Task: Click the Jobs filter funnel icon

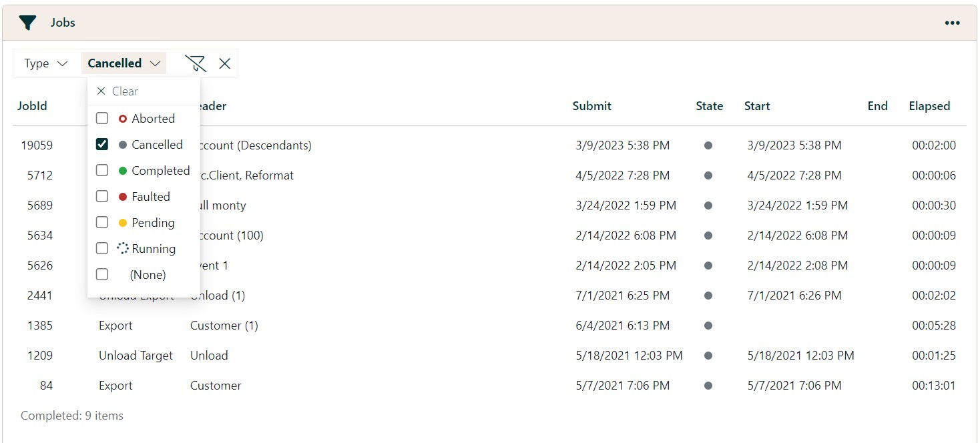Action: click(27, 23)
